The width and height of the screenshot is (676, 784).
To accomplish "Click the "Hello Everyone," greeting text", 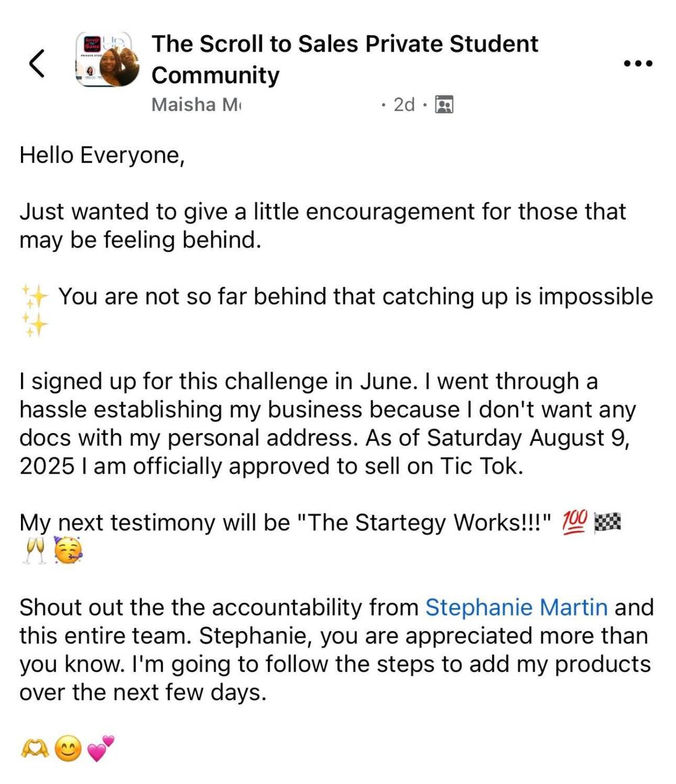I will (x=101, y=155).
